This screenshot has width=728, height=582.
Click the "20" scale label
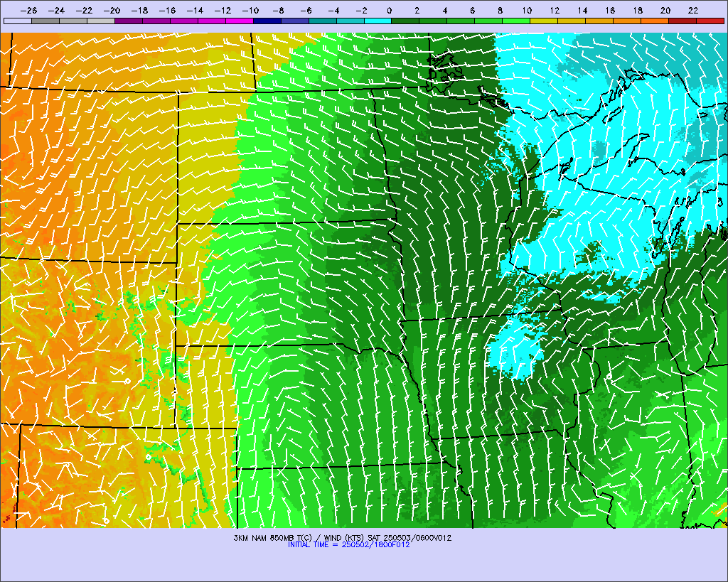pos(665,10)
